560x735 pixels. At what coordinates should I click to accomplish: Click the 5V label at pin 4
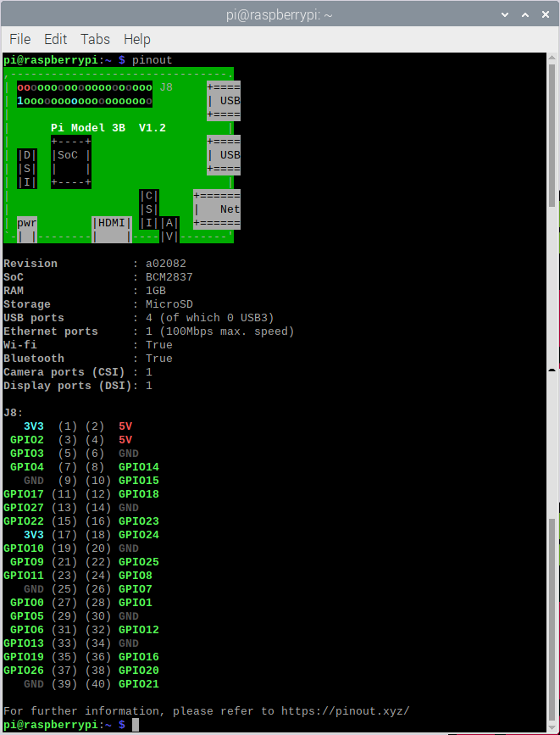point(125,440)
